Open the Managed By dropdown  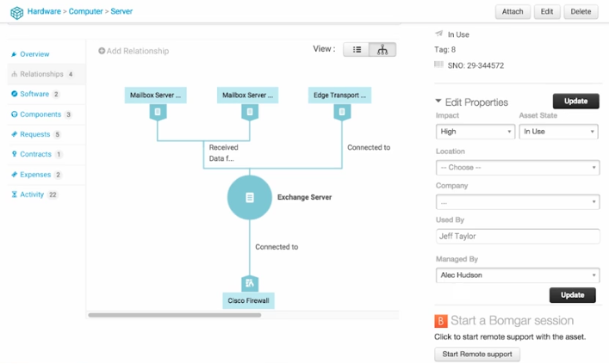pos(518,275)
